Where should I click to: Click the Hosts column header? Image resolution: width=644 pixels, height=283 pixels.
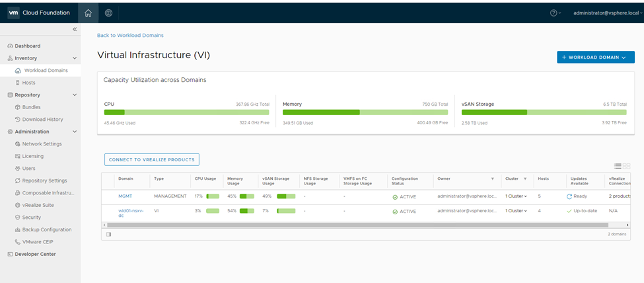[543, 179]
